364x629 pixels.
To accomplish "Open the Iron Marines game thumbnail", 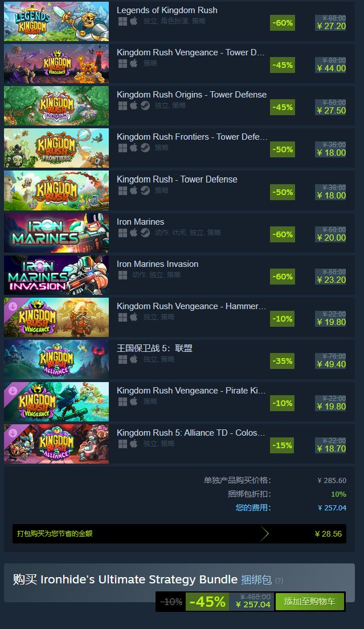I will click(56, 233).
